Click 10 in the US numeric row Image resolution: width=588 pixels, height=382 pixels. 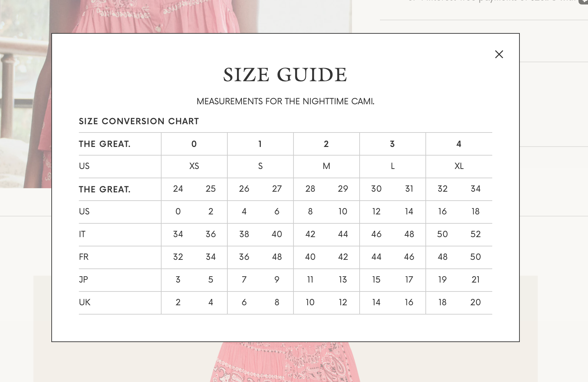point(343,211)
